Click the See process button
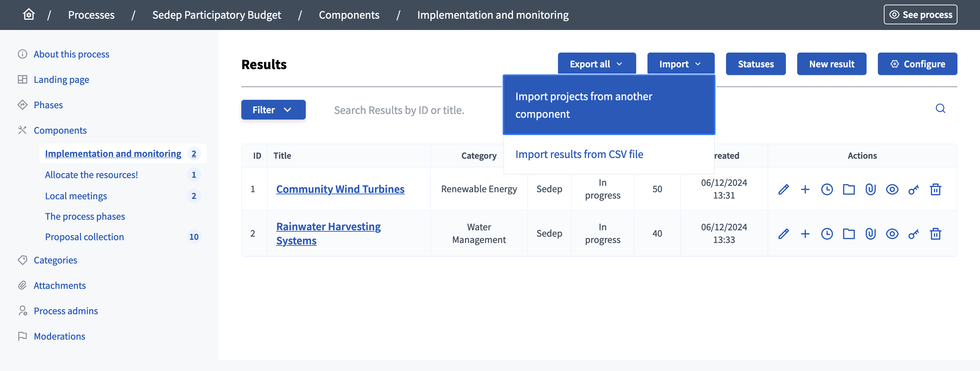980x371 pixels. (x=920, y=14)
